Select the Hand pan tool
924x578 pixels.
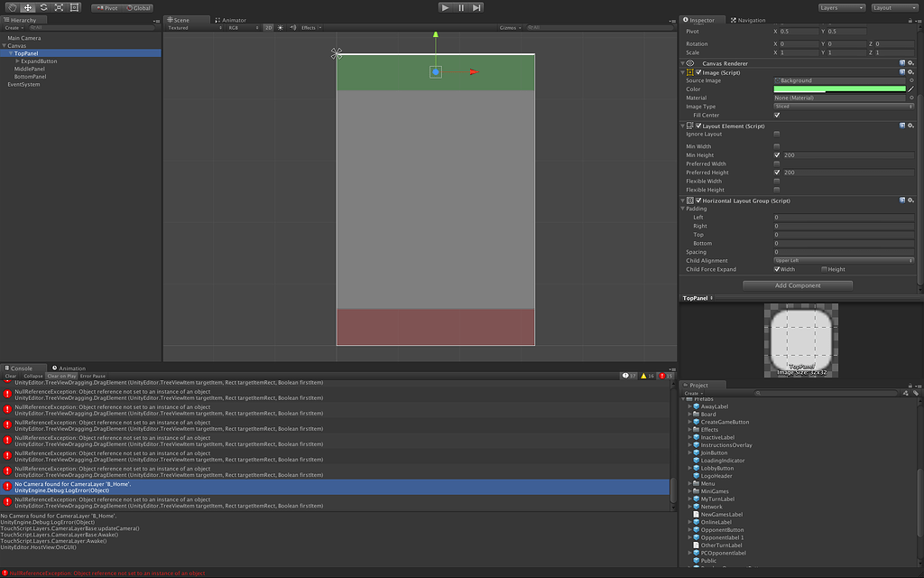click(12, 7)
